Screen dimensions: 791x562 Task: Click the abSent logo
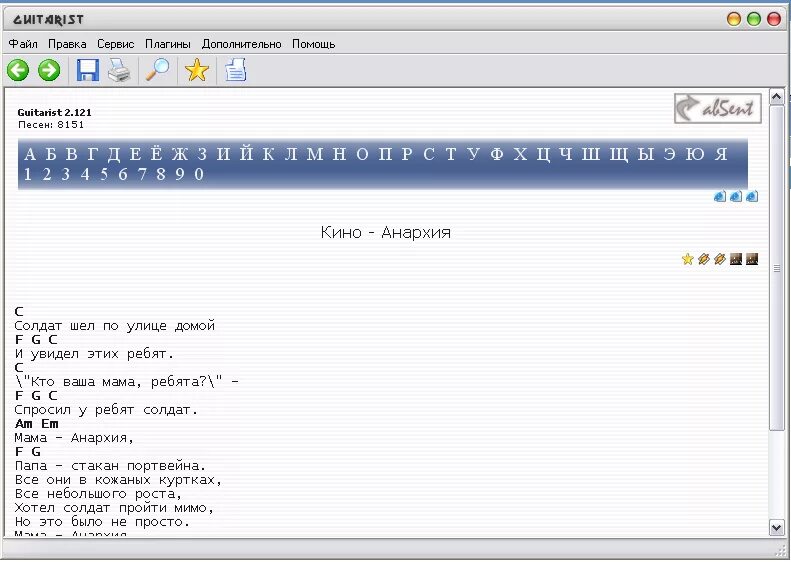pyautogui.click(x=717, y=108)
